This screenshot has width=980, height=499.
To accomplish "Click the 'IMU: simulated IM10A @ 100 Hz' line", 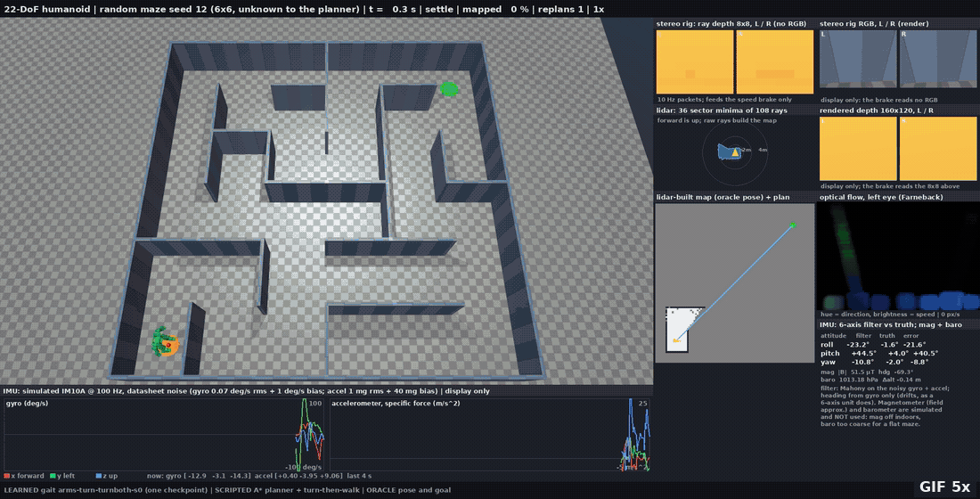I will click(246, 391).
